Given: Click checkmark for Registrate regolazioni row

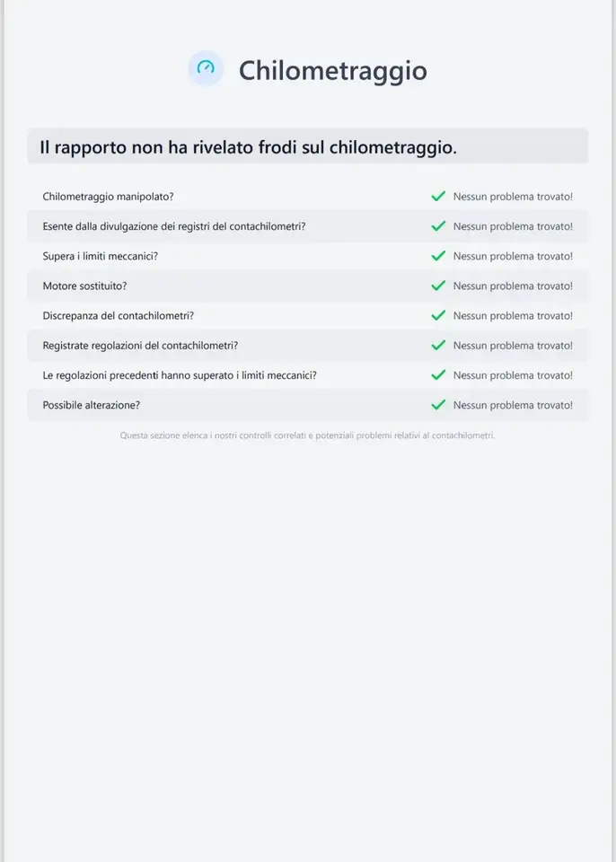Looking at the screenshot, I should click(438, 345).
